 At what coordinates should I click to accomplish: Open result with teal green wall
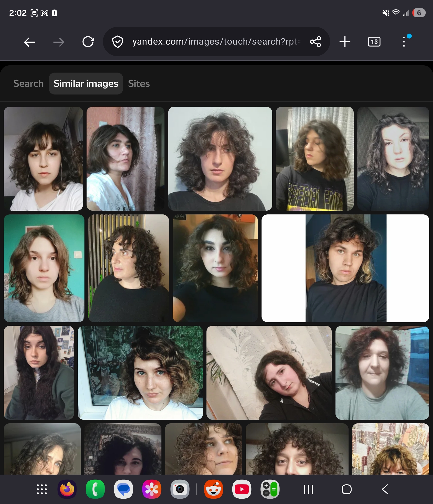(x=44, y=268)
